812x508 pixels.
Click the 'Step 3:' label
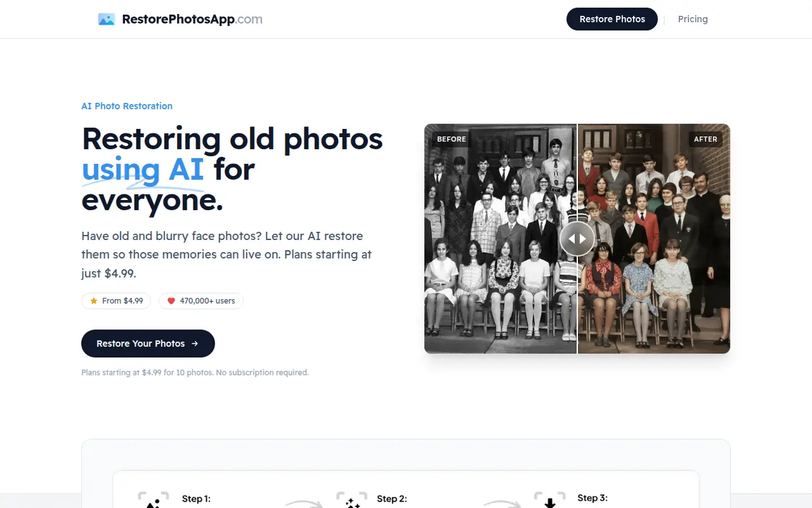pos(593,498)
